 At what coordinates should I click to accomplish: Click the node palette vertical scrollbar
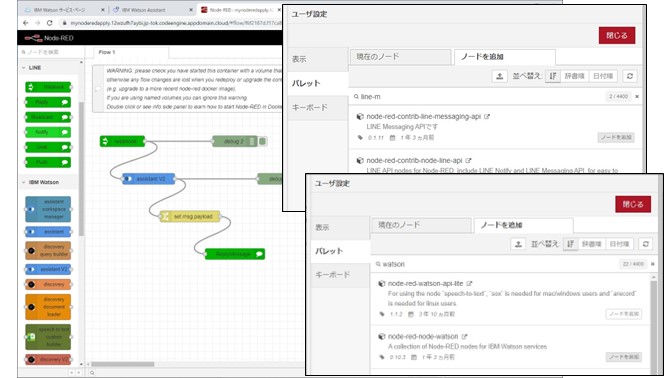[81, 169]
